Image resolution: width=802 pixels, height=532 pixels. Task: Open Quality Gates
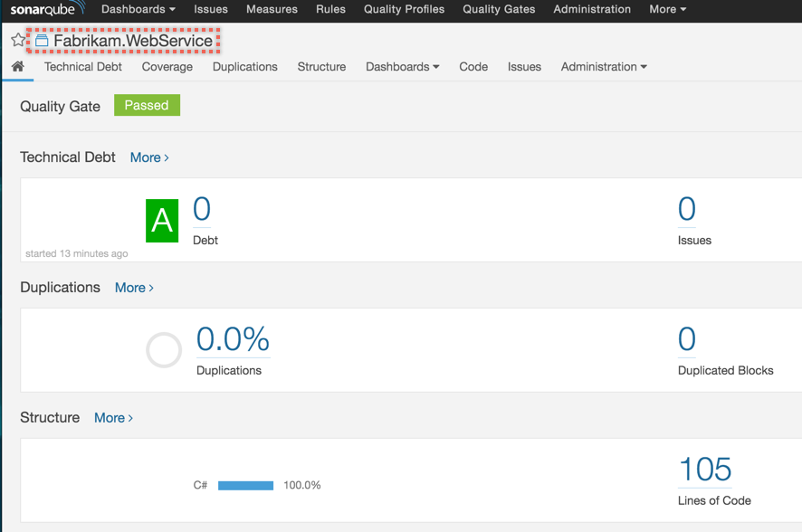point(499,9)
